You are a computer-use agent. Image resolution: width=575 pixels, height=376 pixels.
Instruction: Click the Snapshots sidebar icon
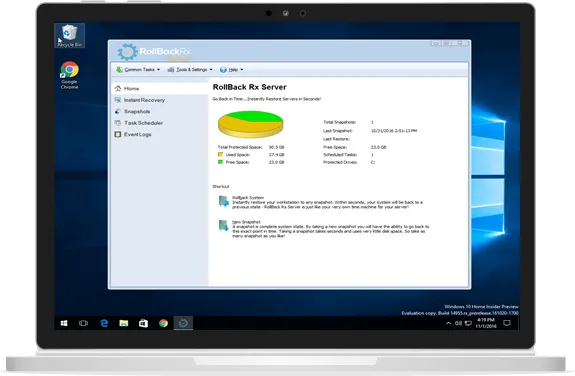pyautogui.click(x=118, y=111)
